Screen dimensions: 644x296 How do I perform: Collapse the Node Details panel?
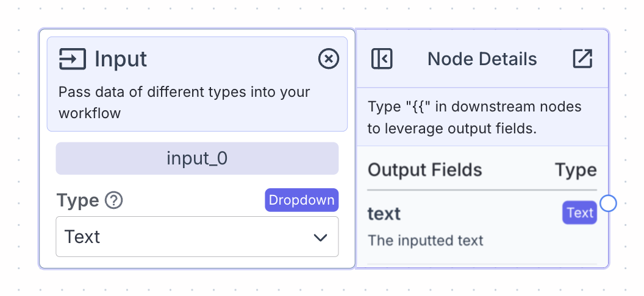tap(382, 59)
